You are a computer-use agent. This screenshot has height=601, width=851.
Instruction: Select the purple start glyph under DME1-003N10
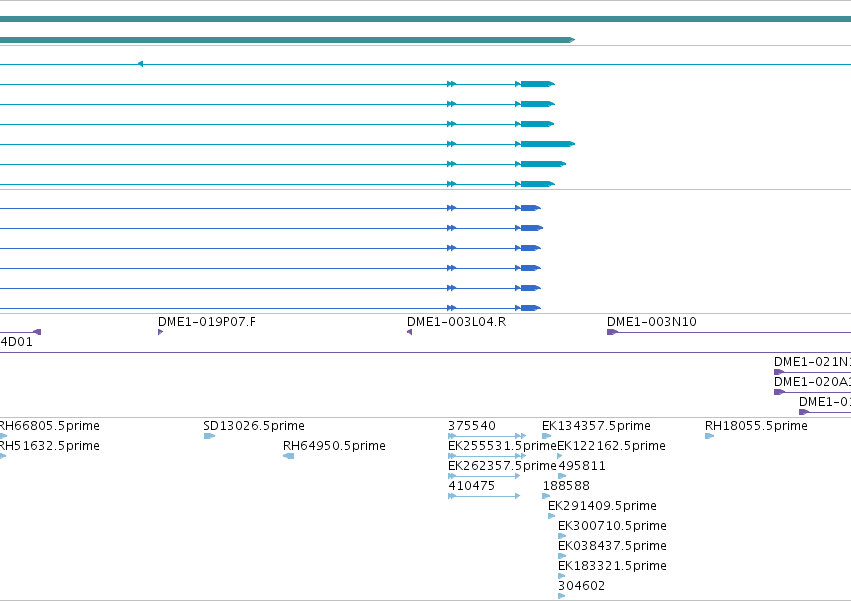click(x=612, y=332)
